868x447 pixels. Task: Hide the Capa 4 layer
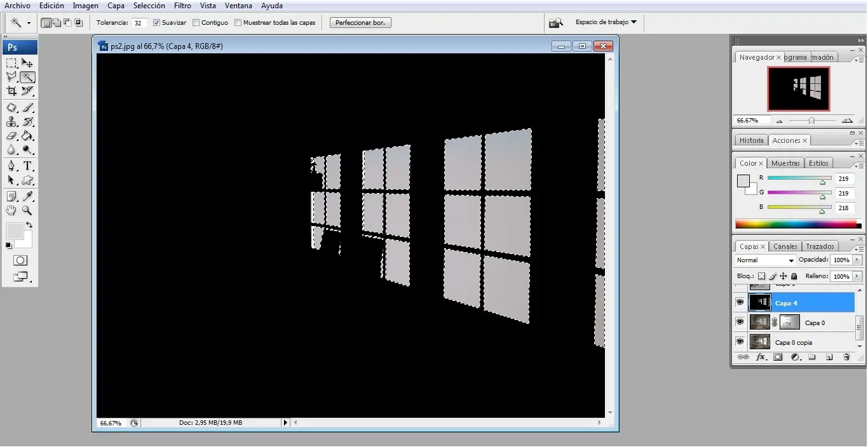[740, 303]
